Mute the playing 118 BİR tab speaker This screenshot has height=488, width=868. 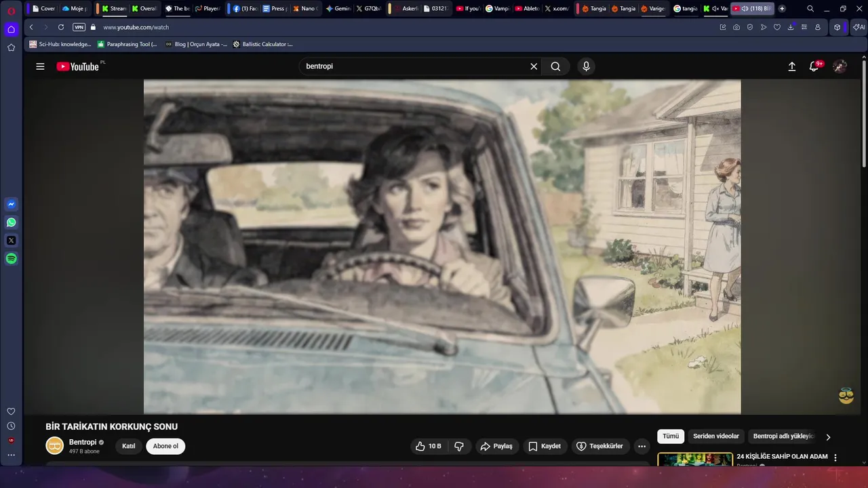click(x=745, y=9)
